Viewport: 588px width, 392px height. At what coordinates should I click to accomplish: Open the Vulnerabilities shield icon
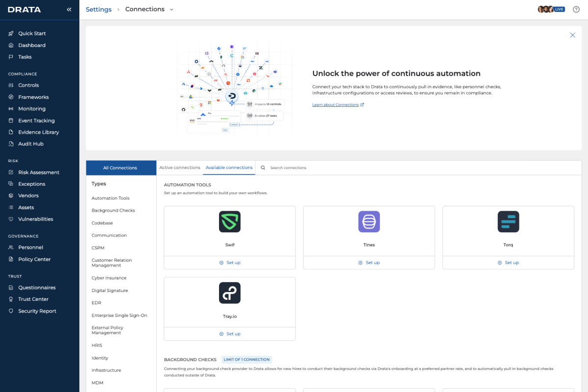tap(11, 219)
